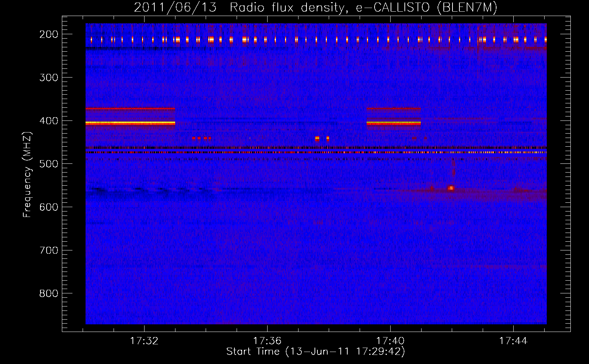This screenshot has height=364, width=589.
Task: Click the 17:36 time tick label
Action: pos(267,341)
